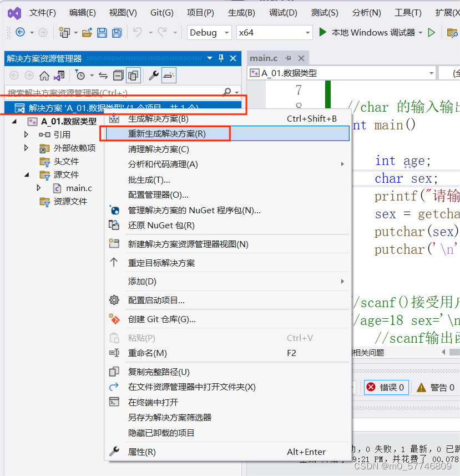The image size is (460, 476).
Task: Close the Solution Explorer panel
Action: 233,58
